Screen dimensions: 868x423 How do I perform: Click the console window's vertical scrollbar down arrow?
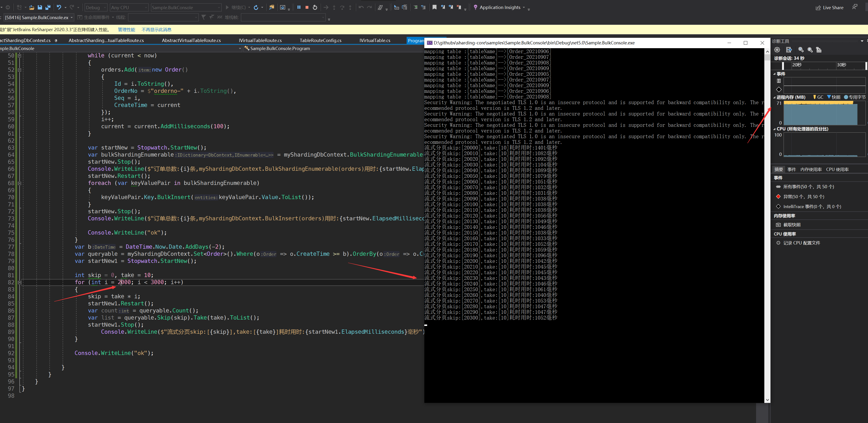(x=767, y=400)
